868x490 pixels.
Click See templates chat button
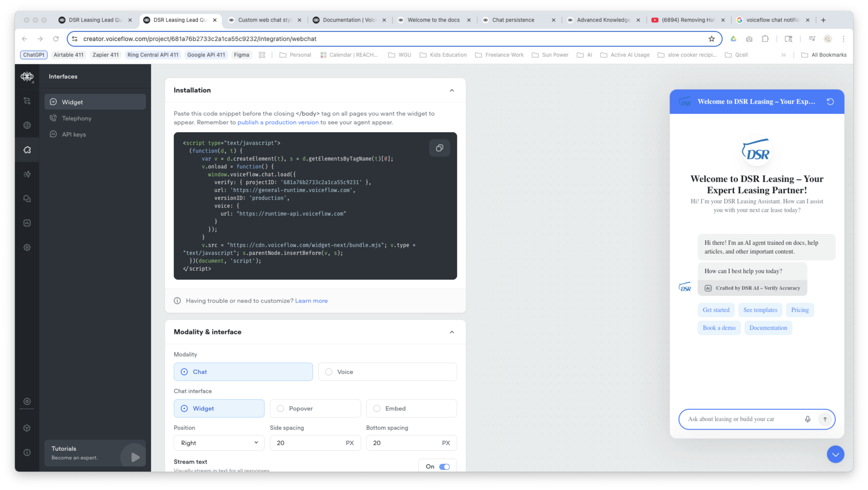[760, 310]
